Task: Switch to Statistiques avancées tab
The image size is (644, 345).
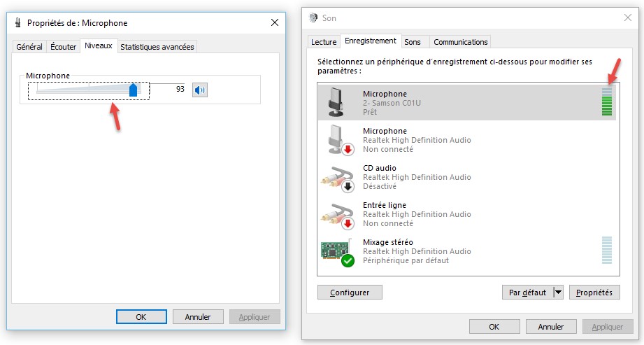Action: [157, 47]
